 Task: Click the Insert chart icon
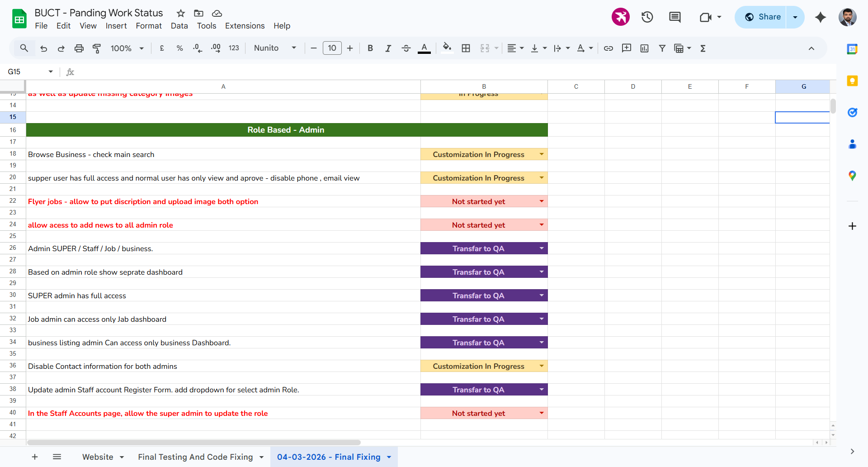pos(644,48)
